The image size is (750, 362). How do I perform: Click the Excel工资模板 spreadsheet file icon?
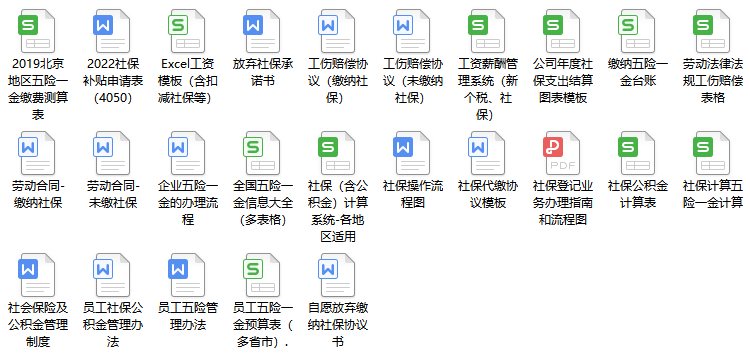point(188,32)
